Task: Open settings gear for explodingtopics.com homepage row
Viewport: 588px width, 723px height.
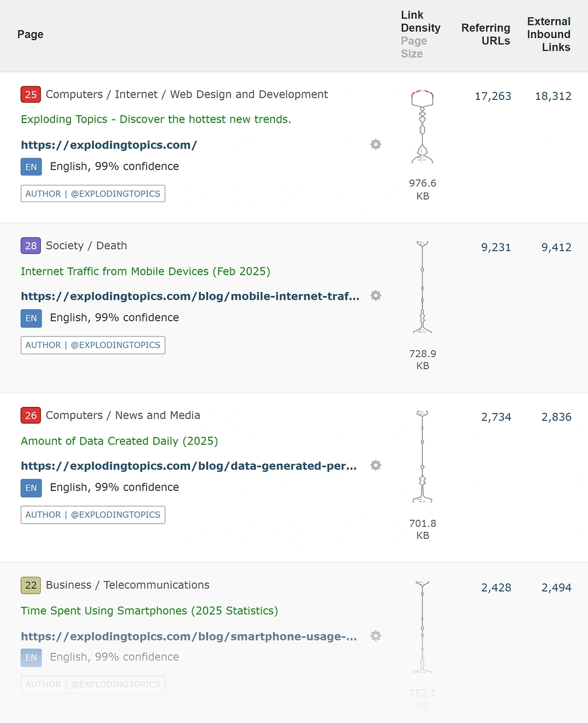Action: (x=376, y=145)
